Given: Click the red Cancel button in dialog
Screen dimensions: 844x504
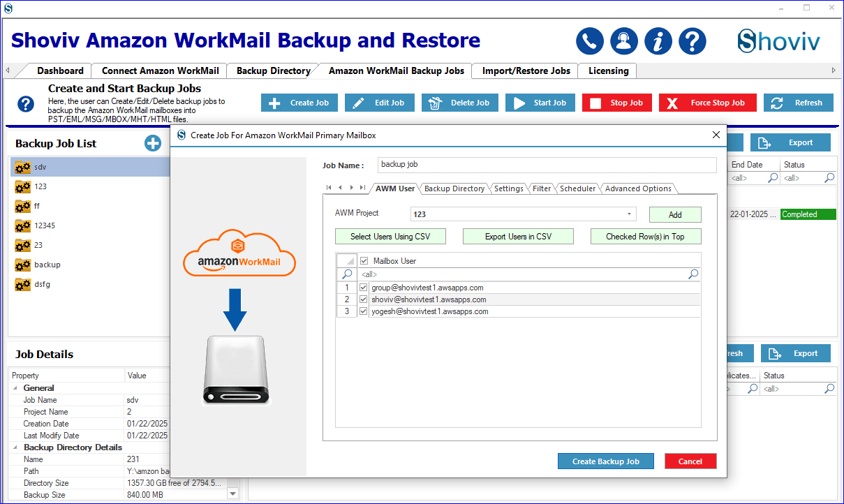Looking at the screenshot, I should [690, 461].
